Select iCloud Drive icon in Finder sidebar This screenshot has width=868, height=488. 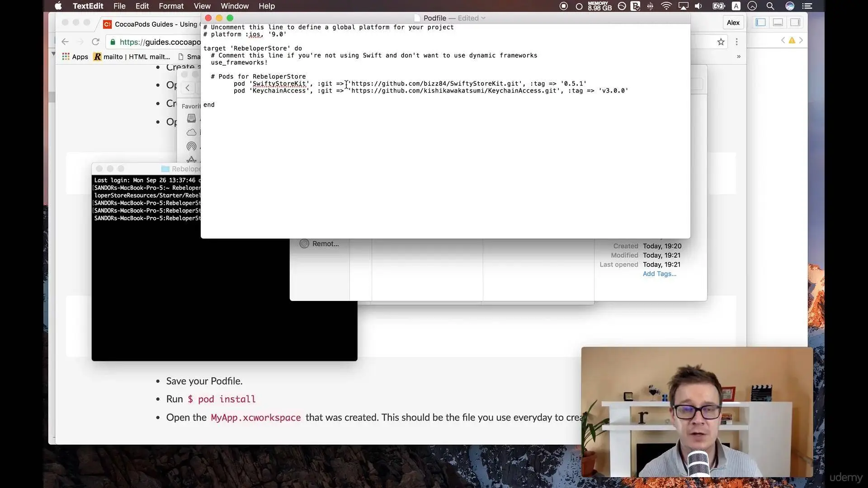click(192, 132)
